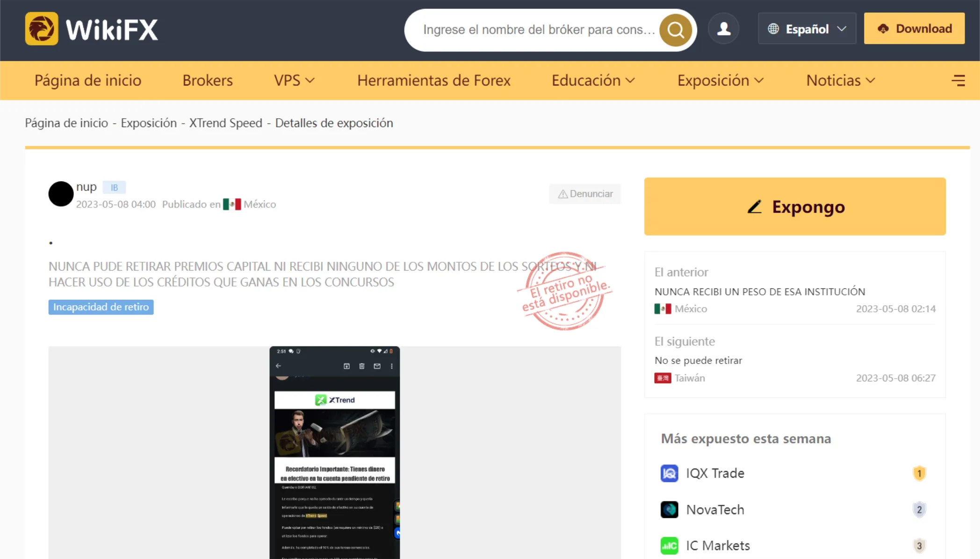Click the NovaTech broker logo
This screenshot has height=559, width=980.
tap(669, 509)
